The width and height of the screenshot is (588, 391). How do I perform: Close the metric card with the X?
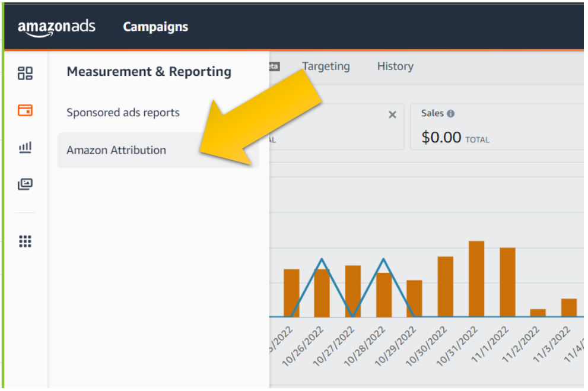coord(392,115)
